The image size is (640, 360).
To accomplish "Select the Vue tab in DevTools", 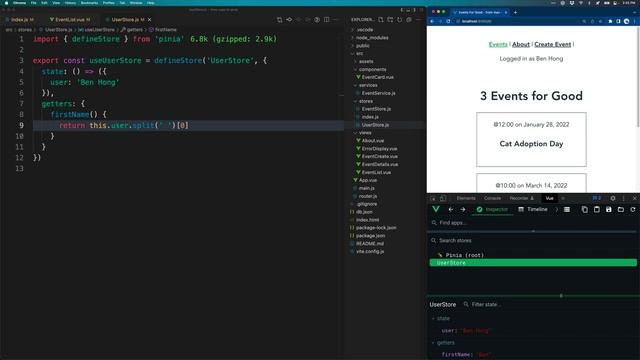I will [x=549, y=198].
